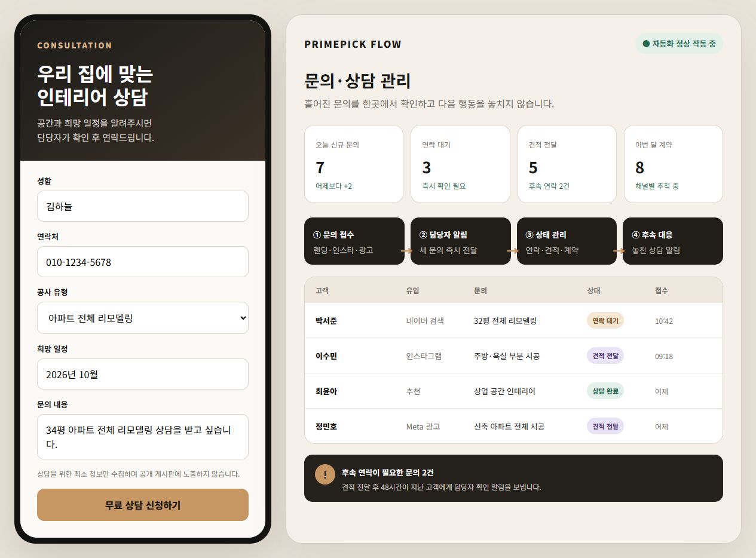
Task: Click the green automation status dot
Action: [x=646, y=44]
